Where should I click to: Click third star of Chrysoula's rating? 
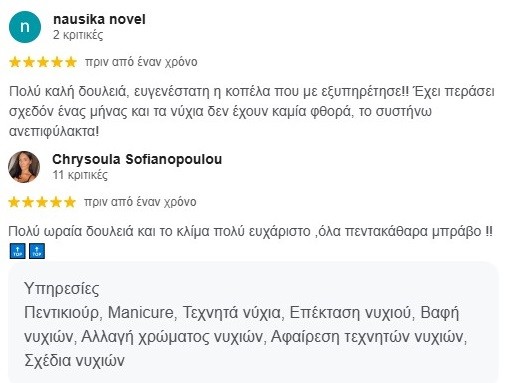(x=42, y=202)
